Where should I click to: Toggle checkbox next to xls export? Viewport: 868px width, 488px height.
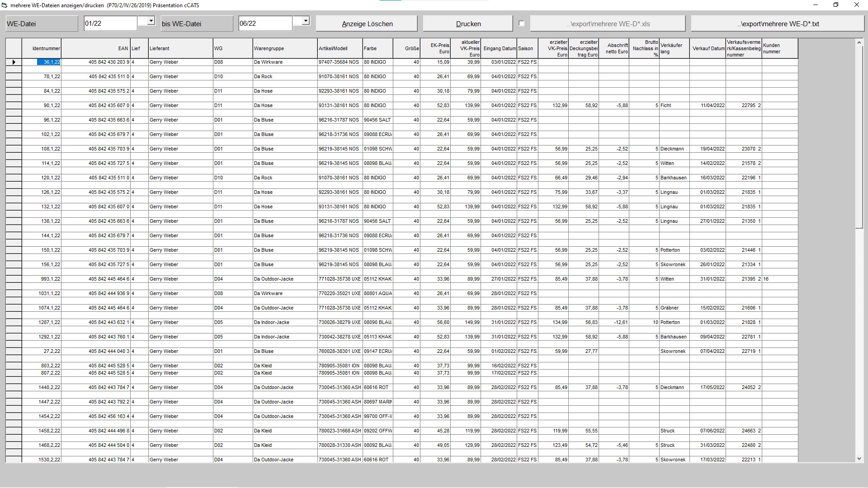[521, 23]
